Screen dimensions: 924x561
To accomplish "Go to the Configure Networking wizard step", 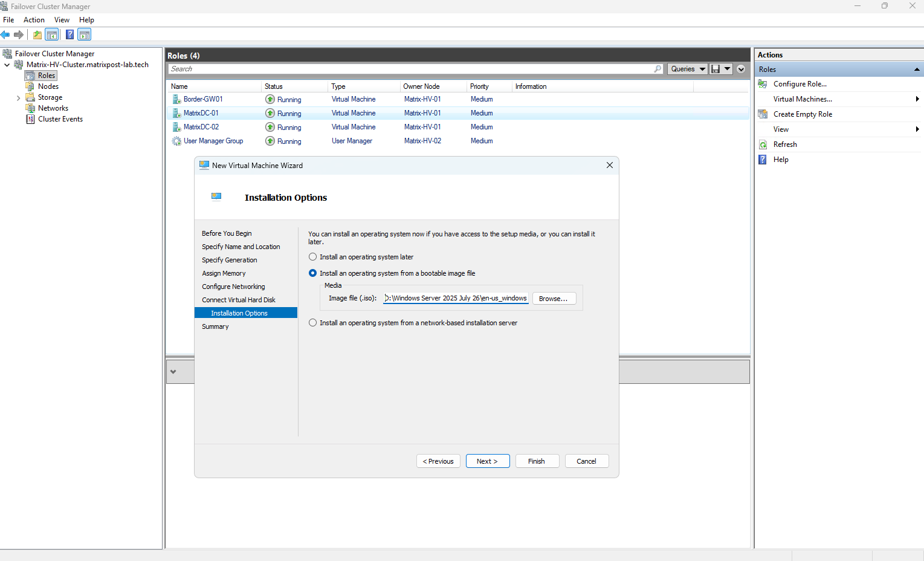I will click(233, 287).
